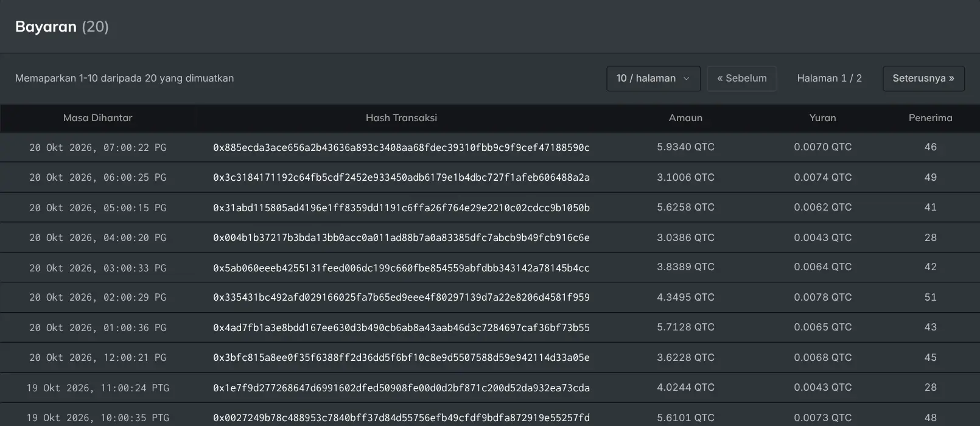Viewport: 980px width, 426px height.
Task: Click text Memaparkan 1-10 daripada 20 yang dimuatkan
Action: [x=125, y=79]
